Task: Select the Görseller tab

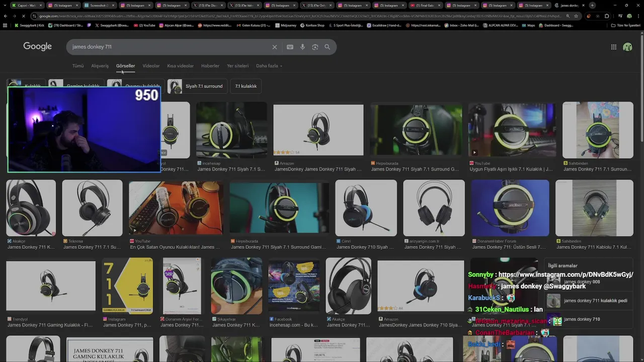Action: tap(125, 66)
